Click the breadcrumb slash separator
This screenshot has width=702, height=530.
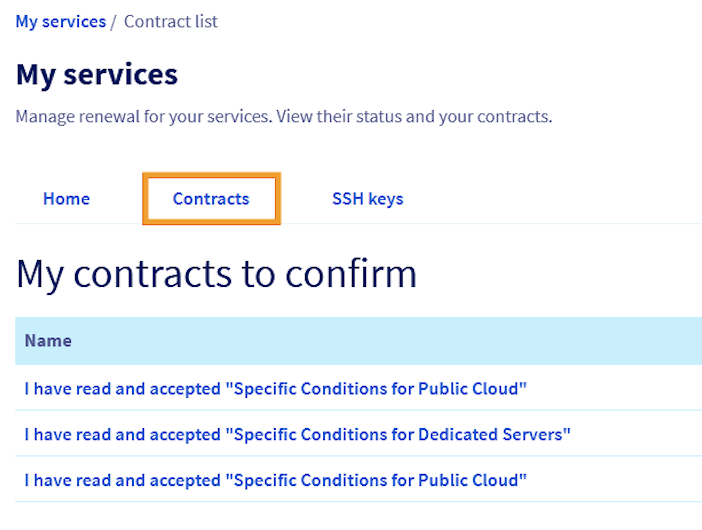point(114,21)
